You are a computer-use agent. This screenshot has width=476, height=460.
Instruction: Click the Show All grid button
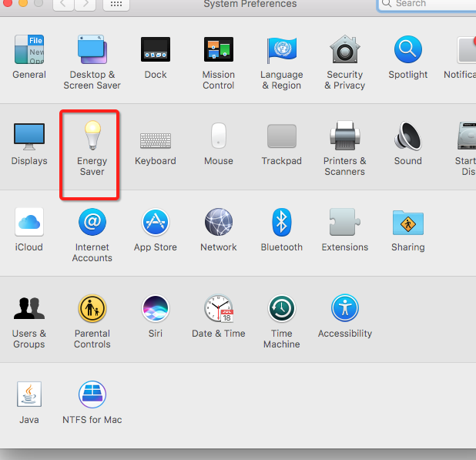click(116, 5)
